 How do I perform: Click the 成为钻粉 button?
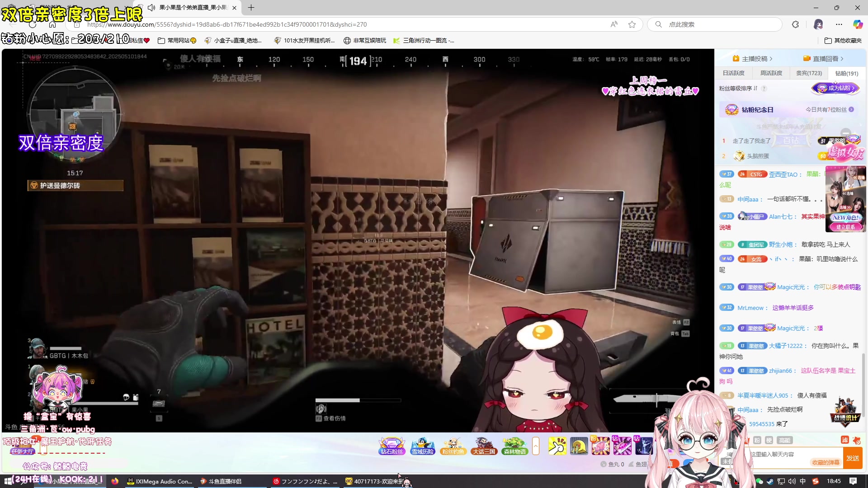pyautogui.click(x=835, y=88)
